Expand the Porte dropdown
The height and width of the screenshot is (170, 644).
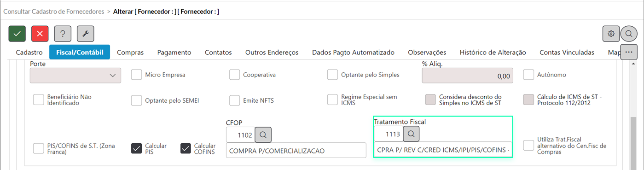(75, 76)
